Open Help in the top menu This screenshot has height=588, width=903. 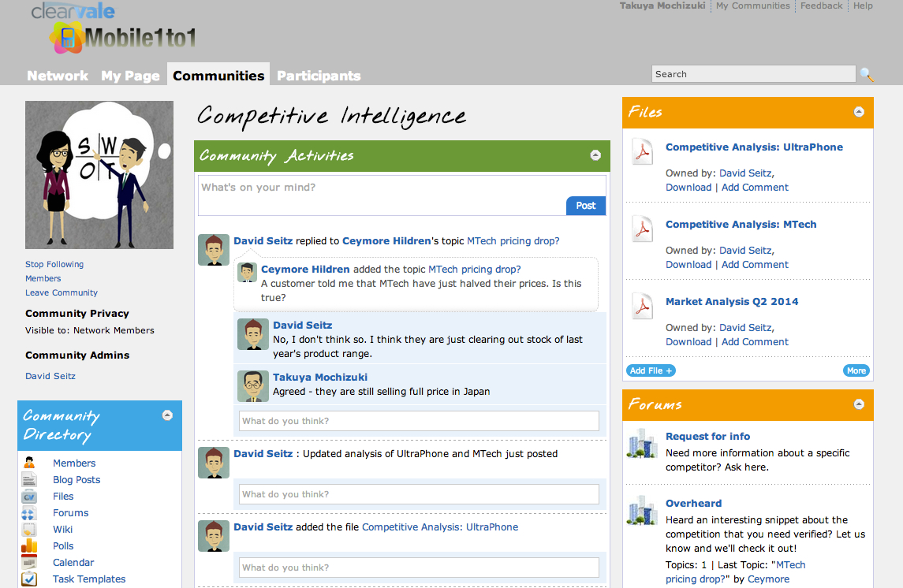863,6
